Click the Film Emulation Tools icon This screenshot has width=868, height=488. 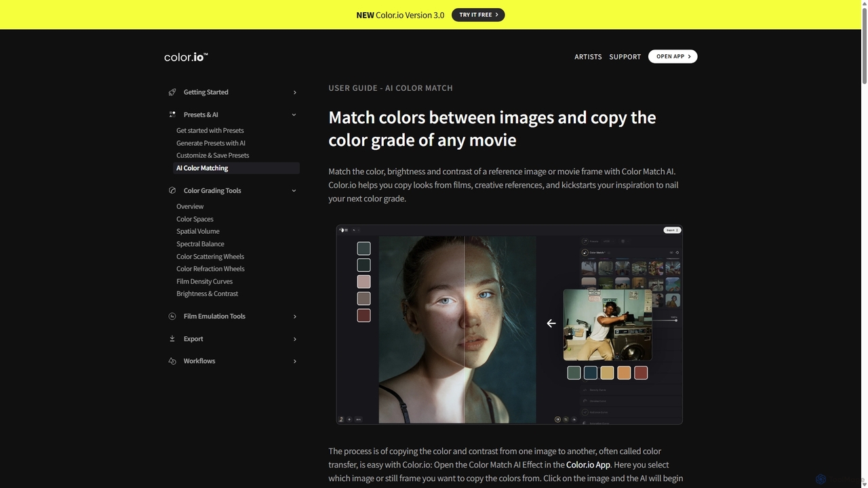point(172,317)
